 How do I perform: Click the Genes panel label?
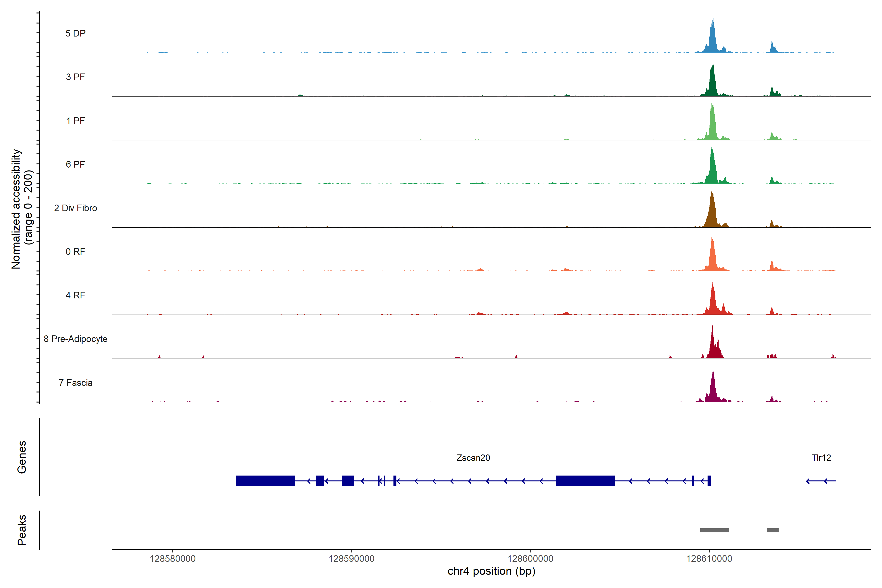[x=22, y=457]
